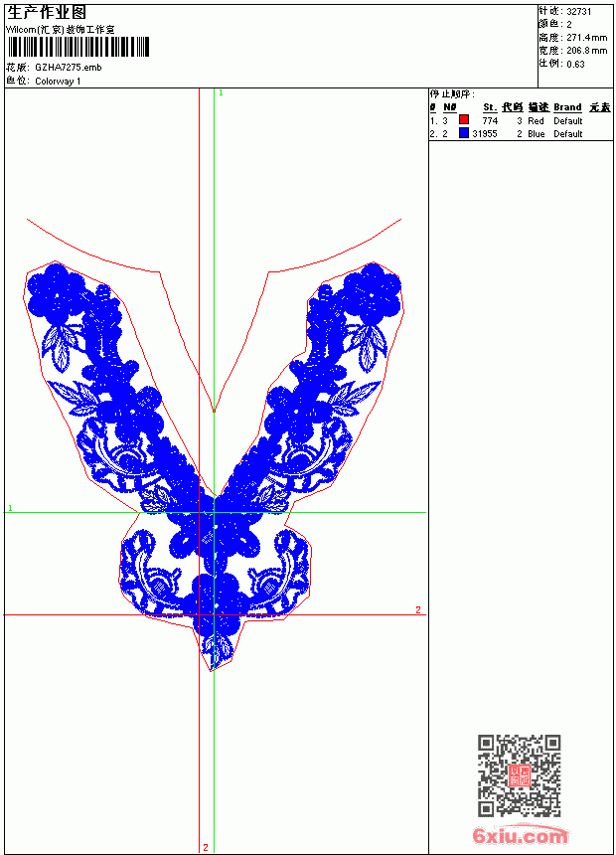
Task: Click the Brand column header
Action: coord(567,107)
